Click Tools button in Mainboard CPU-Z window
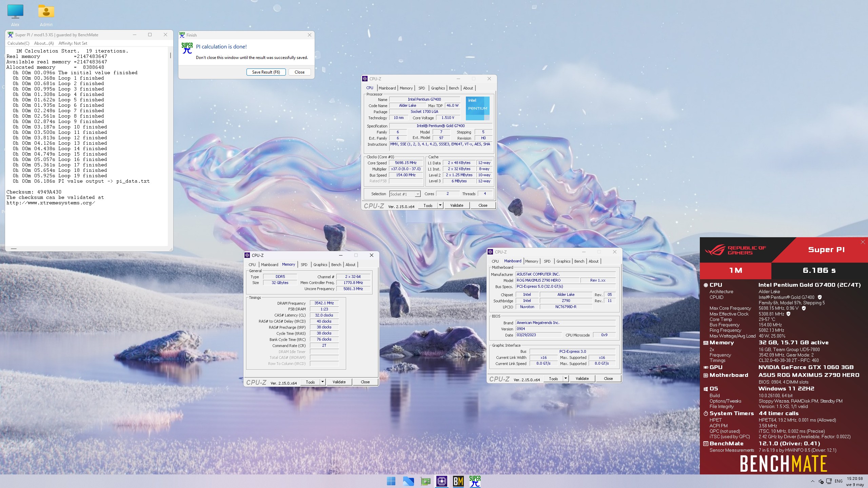Viewport: 868px width, 488px height. 553,379
